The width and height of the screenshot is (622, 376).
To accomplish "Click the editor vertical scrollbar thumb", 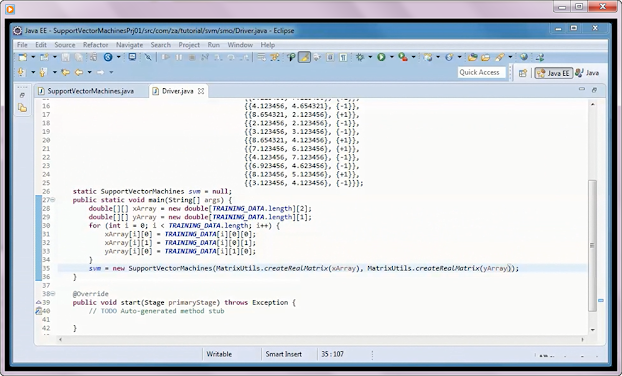I will (592, 246).
